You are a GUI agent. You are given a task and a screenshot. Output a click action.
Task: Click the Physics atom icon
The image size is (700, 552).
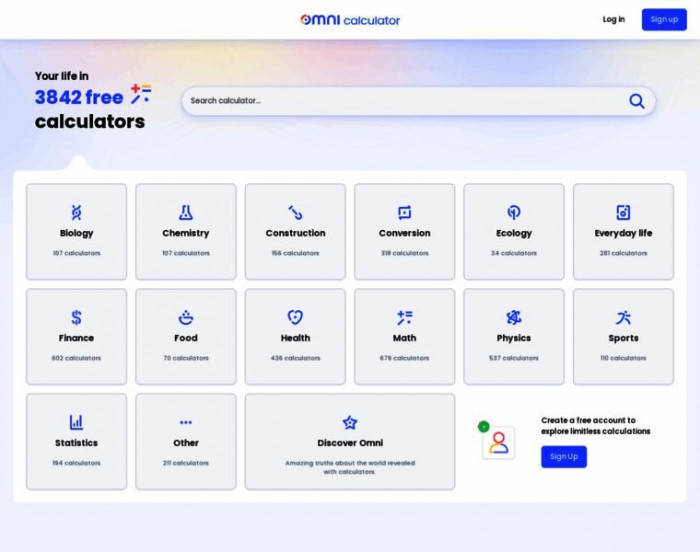[x=514, y=318]
